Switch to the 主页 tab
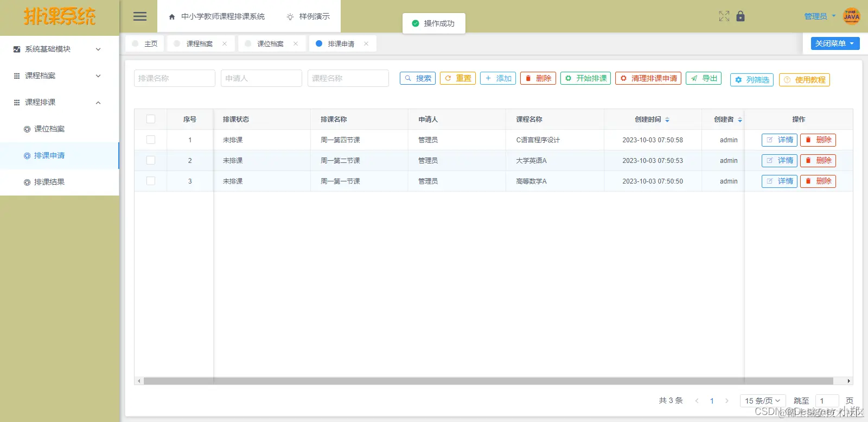 145,44
